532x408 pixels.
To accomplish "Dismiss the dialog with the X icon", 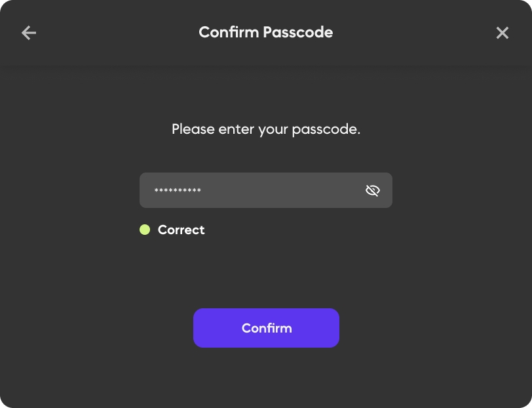I will coord(503,33).
